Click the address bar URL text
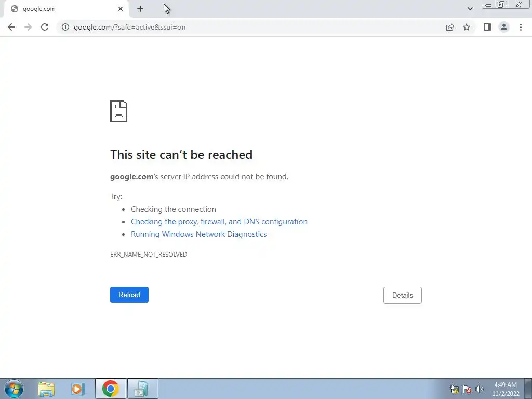The image size is (532, 399). click(129, 27)
